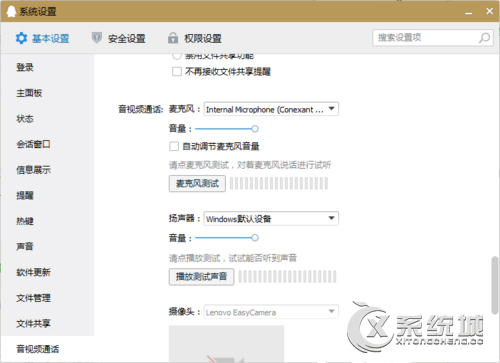This screenshot has height=363, width=500.
Task: Focus the 搜索设置项 search field
Action: [x=433, y=38]
